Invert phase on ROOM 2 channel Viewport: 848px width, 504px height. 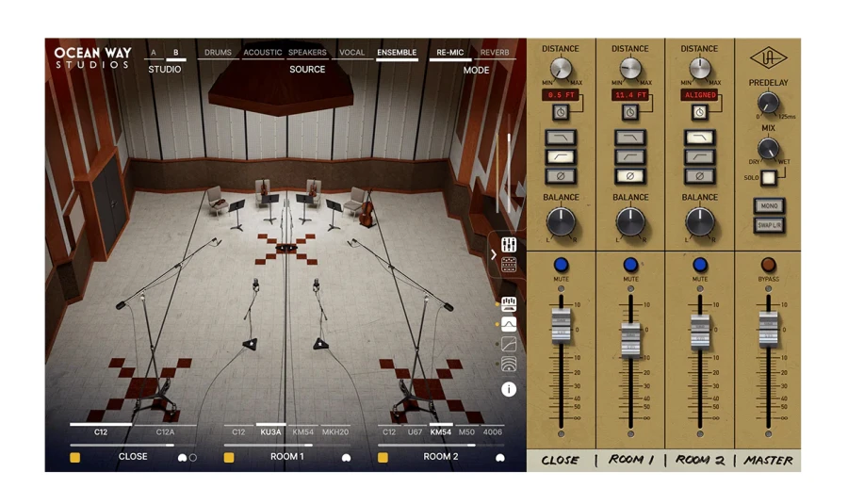pos(699,176)
